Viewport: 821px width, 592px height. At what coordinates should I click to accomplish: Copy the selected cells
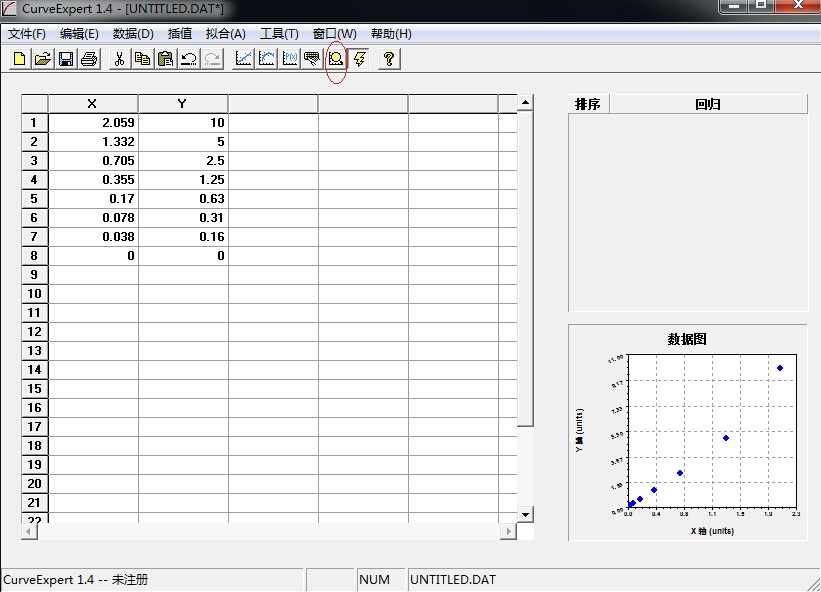click(142, 59)
